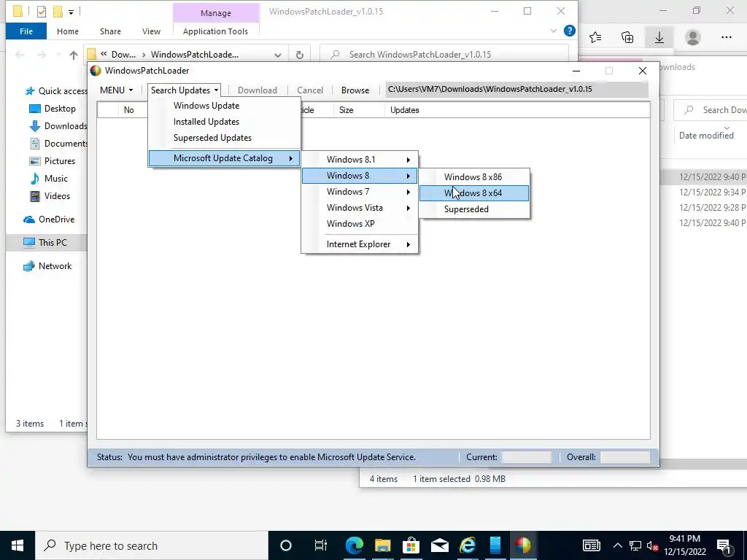Screen dimensions: 747x560
Task: Open the Windows Start menu
Action: point(18,545)
